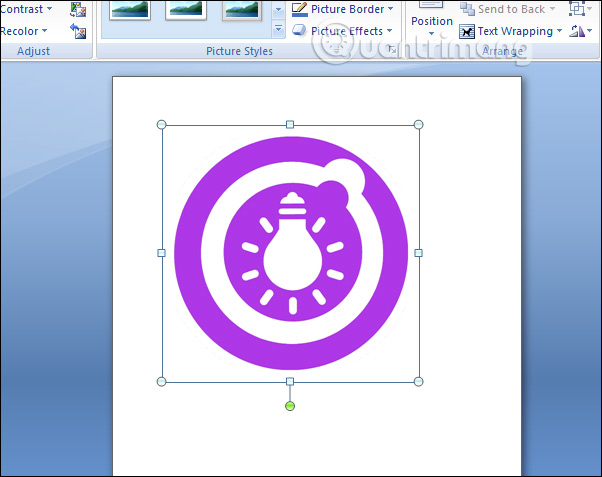Click the green rotation handle
602x477 pixels.
(290, 406)
